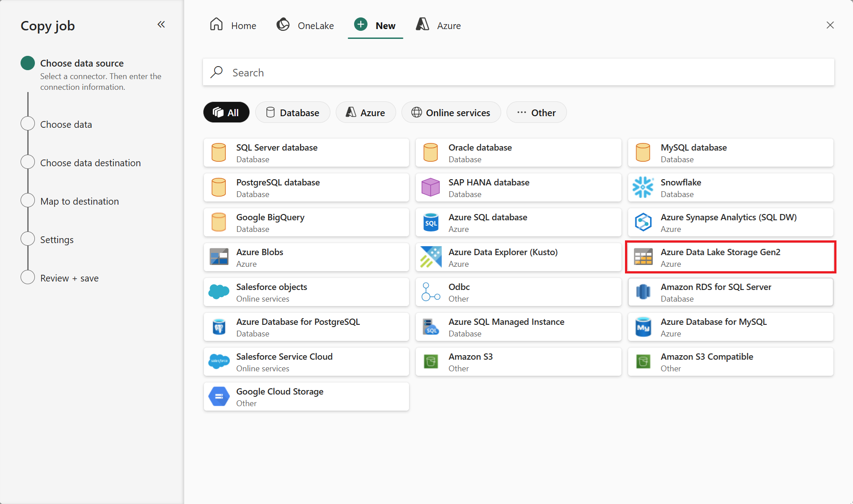Click the Azure Data Explorer Kusto icon

point(431,257)
